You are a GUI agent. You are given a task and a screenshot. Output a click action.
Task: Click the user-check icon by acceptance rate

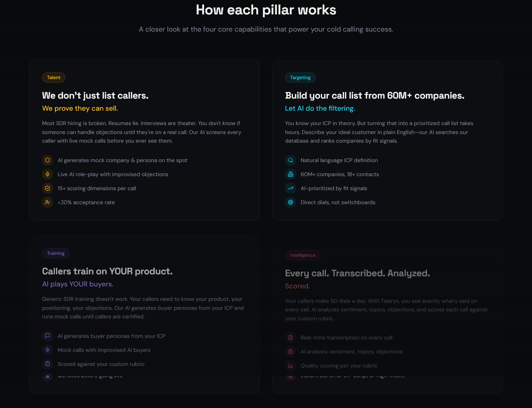pos(48,202)
